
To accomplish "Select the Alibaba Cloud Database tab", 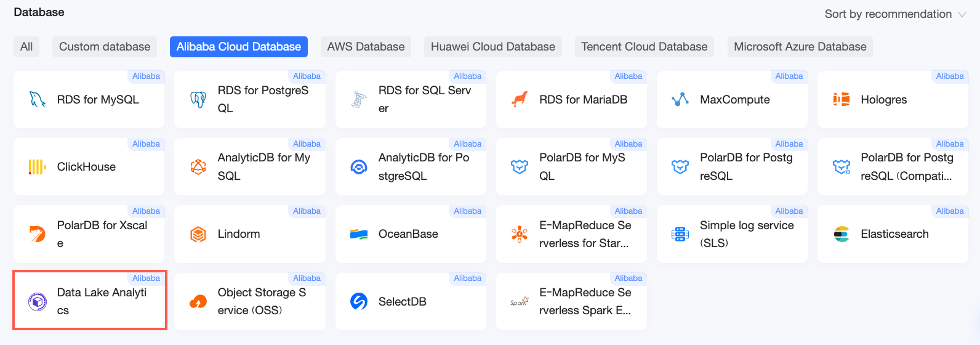I will (x=239, y=47).
